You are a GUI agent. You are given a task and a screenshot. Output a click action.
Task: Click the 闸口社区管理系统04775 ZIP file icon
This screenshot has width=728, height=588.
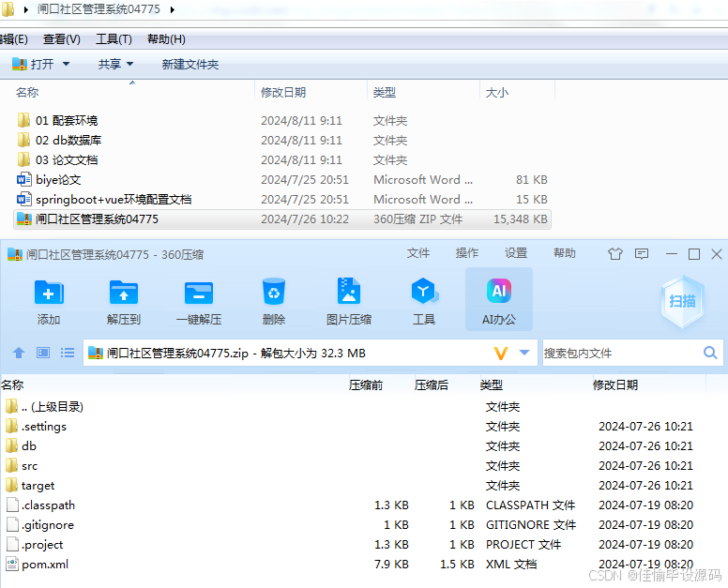(24, 219)
